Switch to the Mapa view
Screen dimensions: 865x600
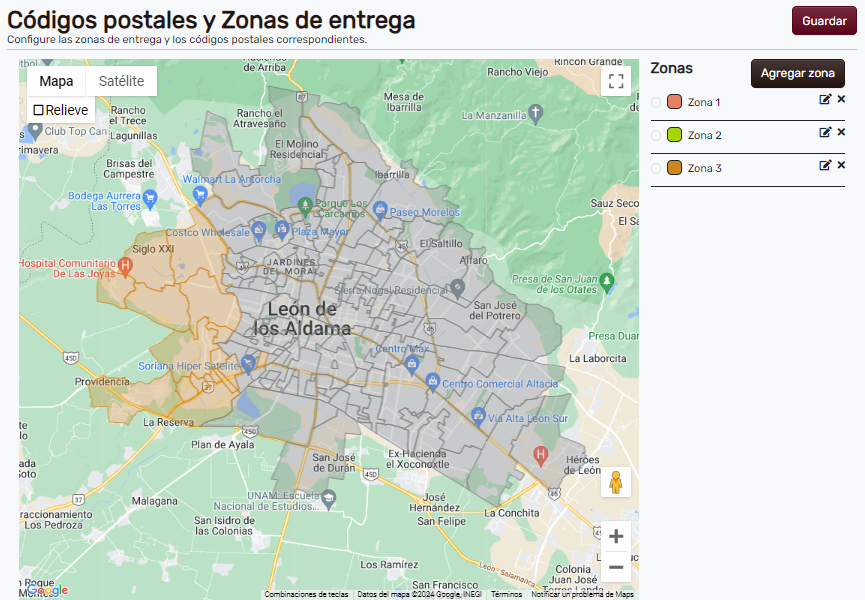click(56, 80)
